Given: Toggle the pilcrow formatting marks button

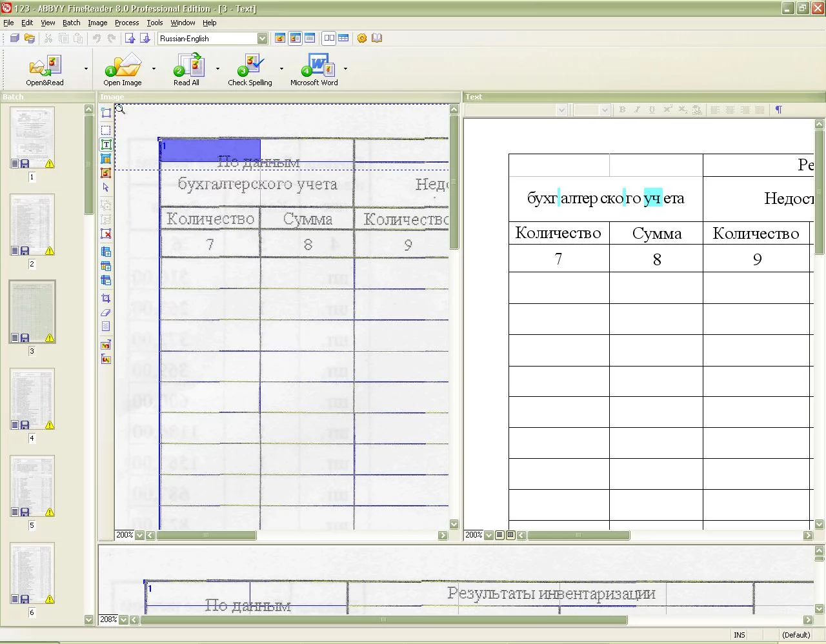Looking at the screenshot, I should click(778, 110).
